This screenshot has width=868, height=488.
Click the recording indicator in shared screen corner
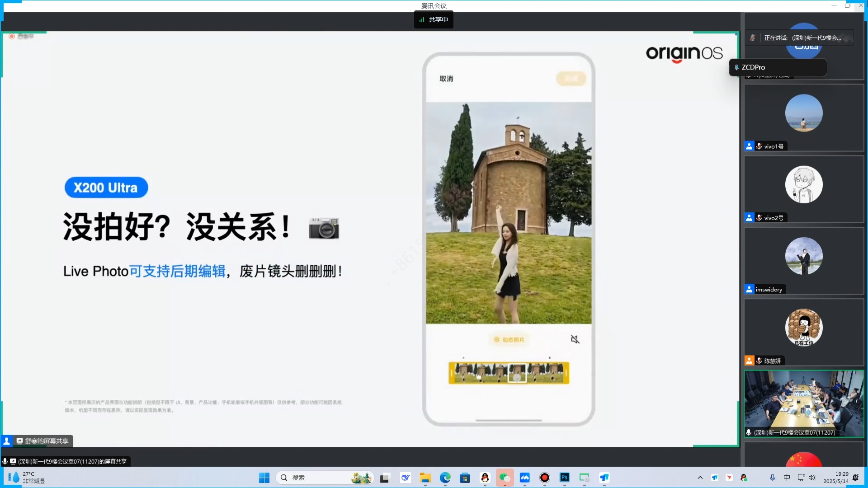click(21, 36)
